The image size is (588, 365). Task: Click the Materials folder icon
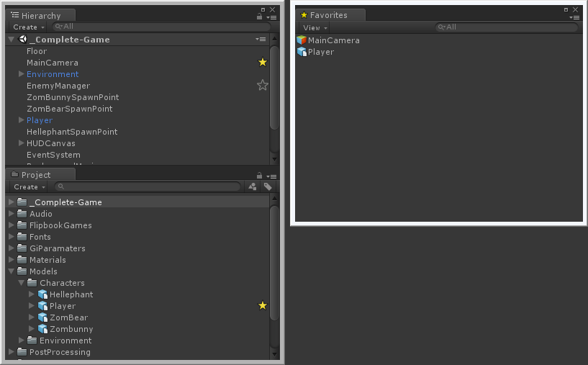point(22,260)
